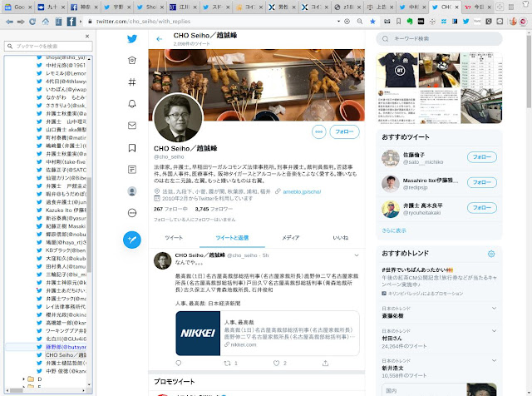Open the rugby jersey media thumbnail
The height and width of the screenshot is (396, 532).
[397, 71]
